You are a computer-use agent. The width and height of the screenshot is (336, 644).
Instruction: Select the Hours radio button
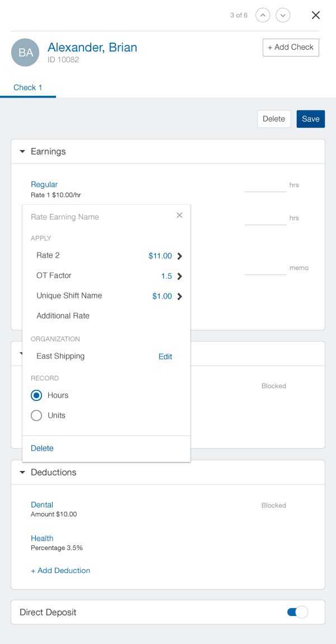[x=36, y=395]
